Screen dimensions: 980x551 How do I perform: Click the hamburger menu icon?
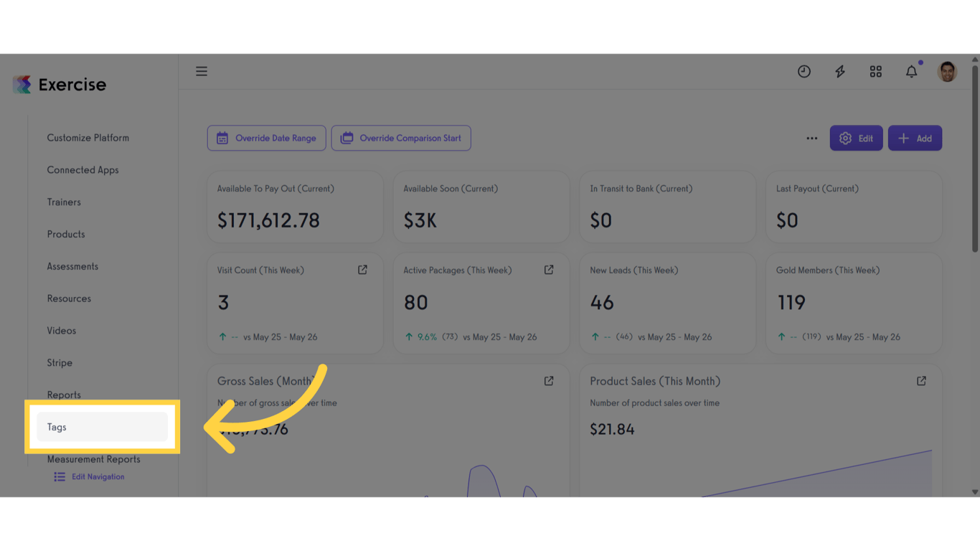tap(202, 71)
